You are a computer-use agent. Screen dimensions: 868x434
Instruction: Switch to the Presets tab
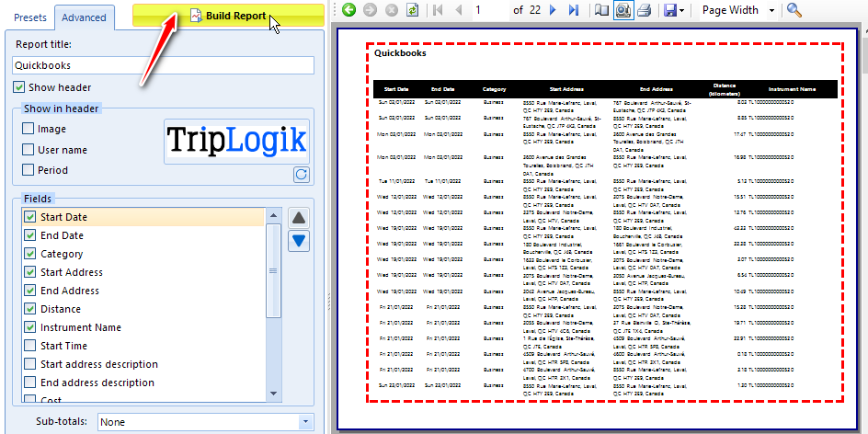point(30,17)
